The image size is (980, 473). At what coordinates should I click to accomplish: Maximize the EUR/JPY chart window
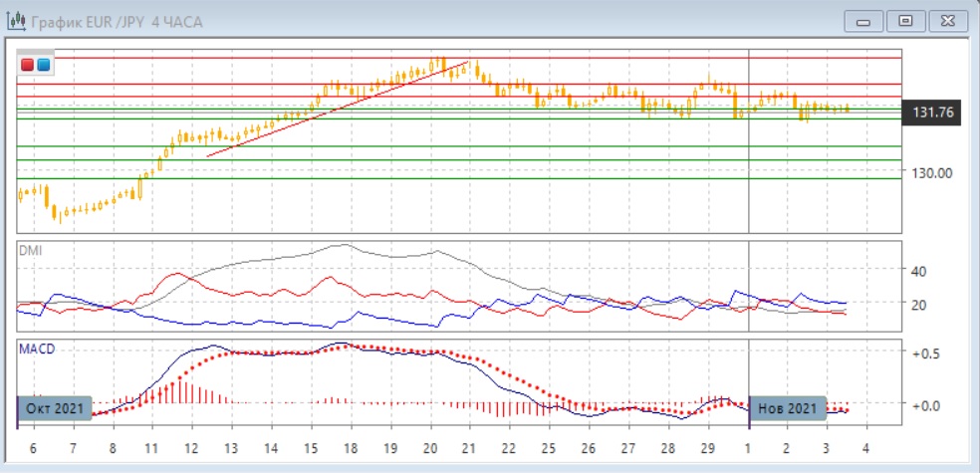905,21
